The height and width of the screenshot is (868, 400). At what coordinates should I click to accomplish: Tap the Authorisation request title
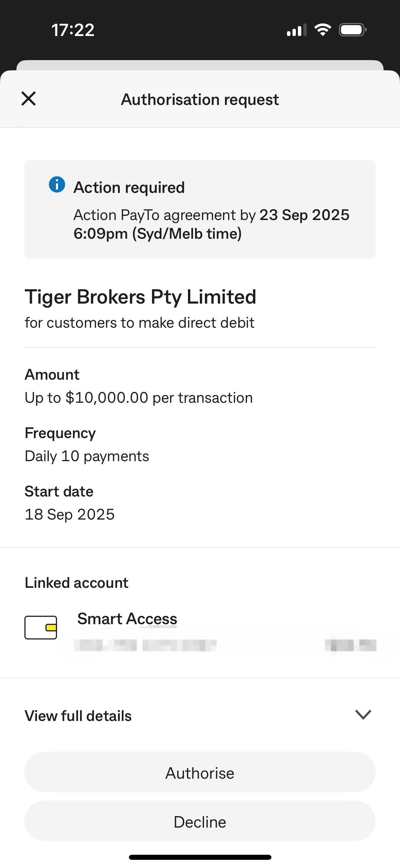(200, 100)
